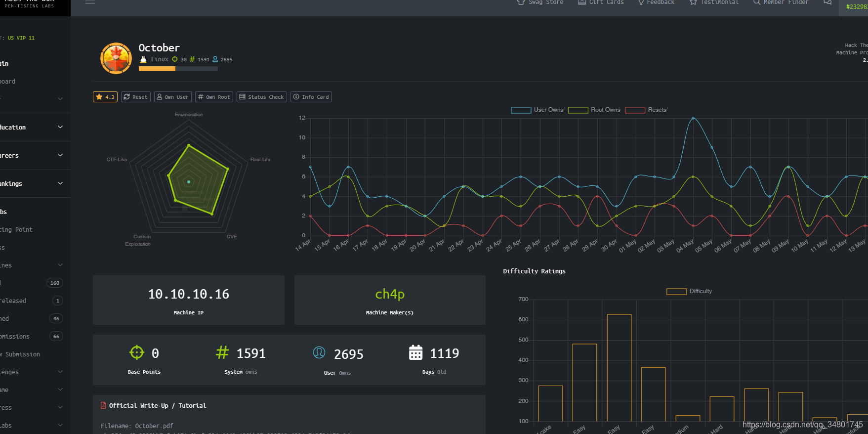Click October machine progress bar
The image size is (868, 434).
coord(178,69)
